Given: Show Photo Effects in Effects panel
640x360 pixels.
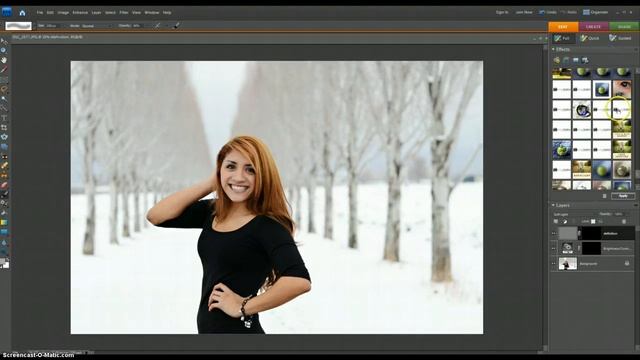Looking at the screenshot, I should (x=576, y=60).
